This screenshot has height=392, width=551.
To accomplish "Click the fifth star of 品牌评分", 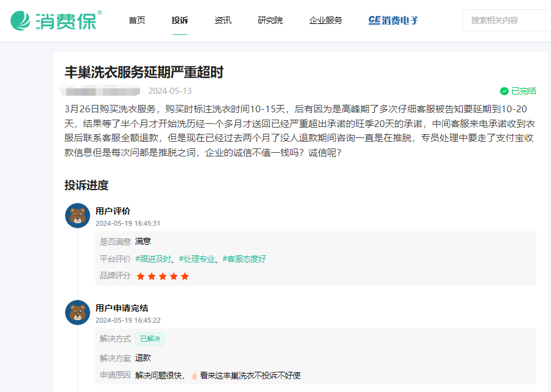I will point(185,276).
